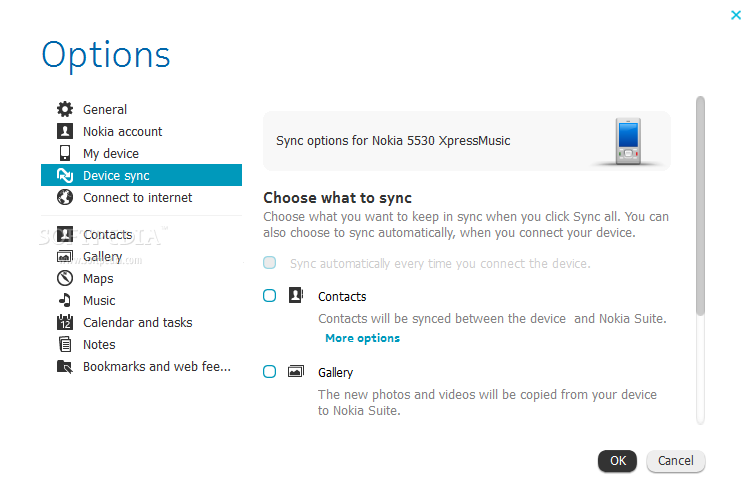The width and height of the screenshot is (749, 494).
Task: Click the Bookmarks and web feeds icon
Action: tap(65, 366)
